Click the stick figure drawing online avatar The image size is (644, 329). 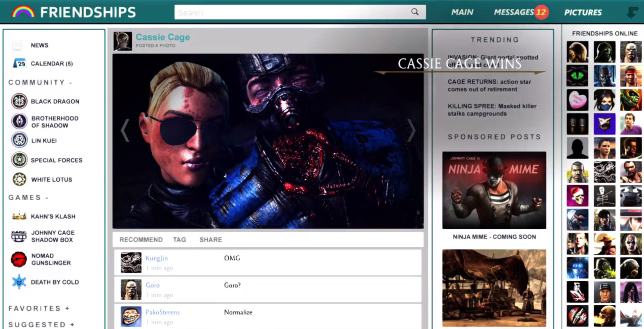click(x=604, y=196)
